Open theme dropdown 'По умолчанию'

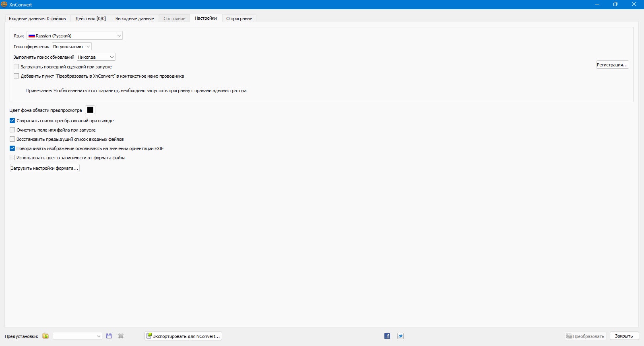pos(72,47)
